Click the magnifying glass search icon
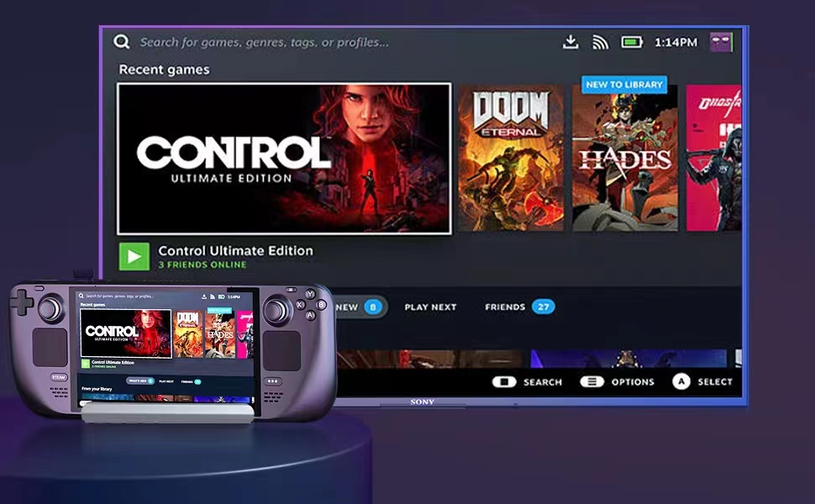815x504 pixels. pyautogui.click(x=122, y=41)
